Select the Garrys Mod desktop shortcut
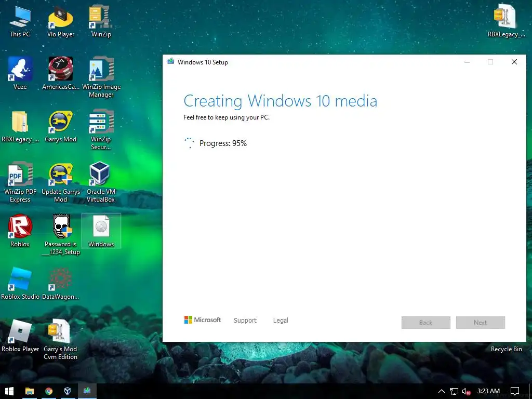Screen dimensions: 532x399 click(60, 126)
